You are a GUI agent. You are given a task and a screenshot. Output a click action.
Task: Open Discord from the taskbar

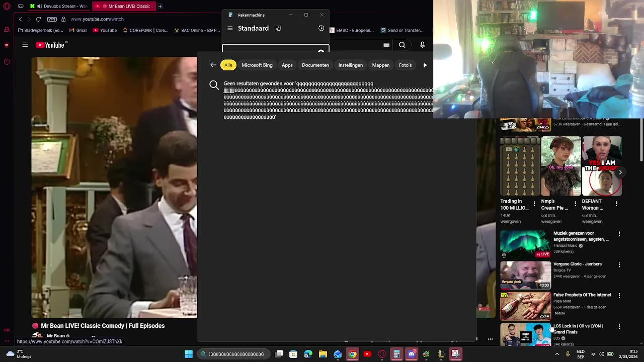coord(412,354)
